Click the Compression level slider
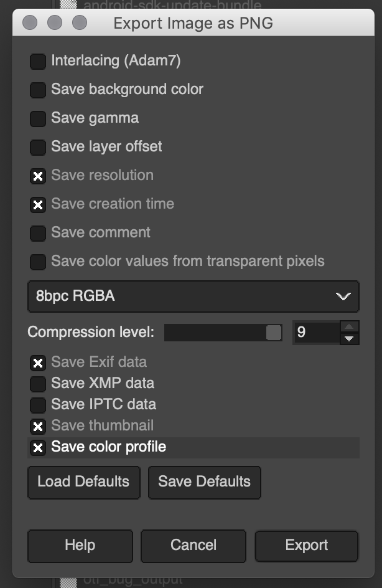Viewport: 382px width, 588px height. click(223, 333)
